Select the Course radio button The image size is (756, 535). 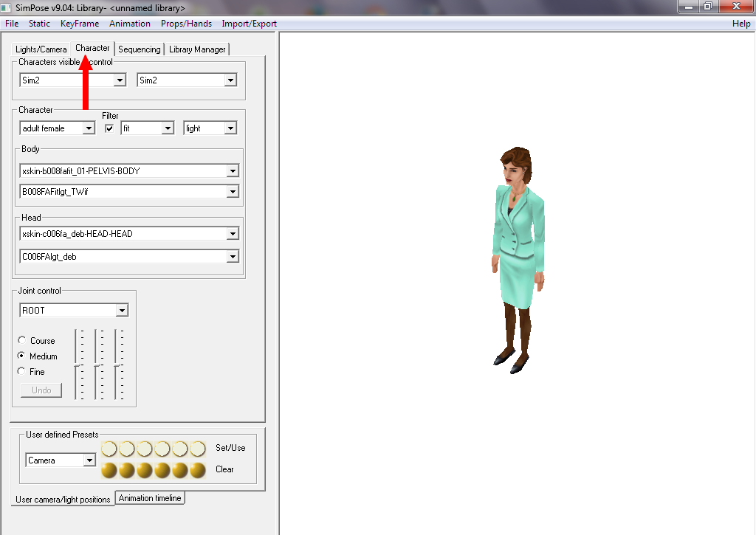(21, 341)
